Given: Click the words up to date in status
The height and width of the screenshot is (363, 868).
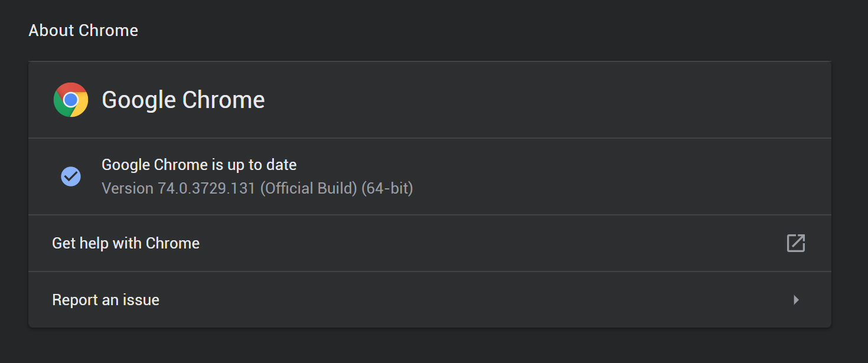Looking at the screenshot, I should (262, 165).
